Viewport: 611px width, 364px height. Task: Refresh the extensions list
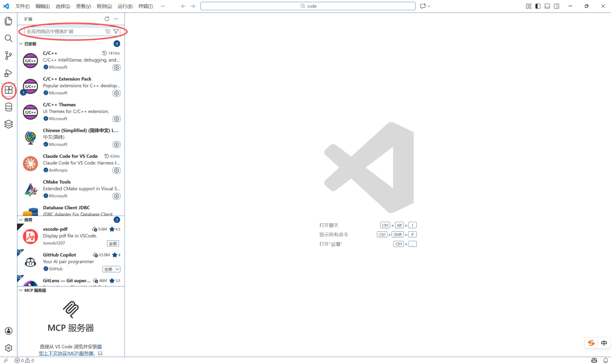coord(107,19)
